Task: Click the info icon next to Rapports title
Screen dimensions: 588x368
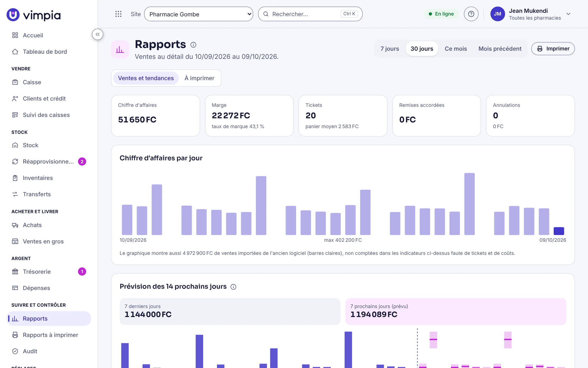Action: [x=193, y=45]
